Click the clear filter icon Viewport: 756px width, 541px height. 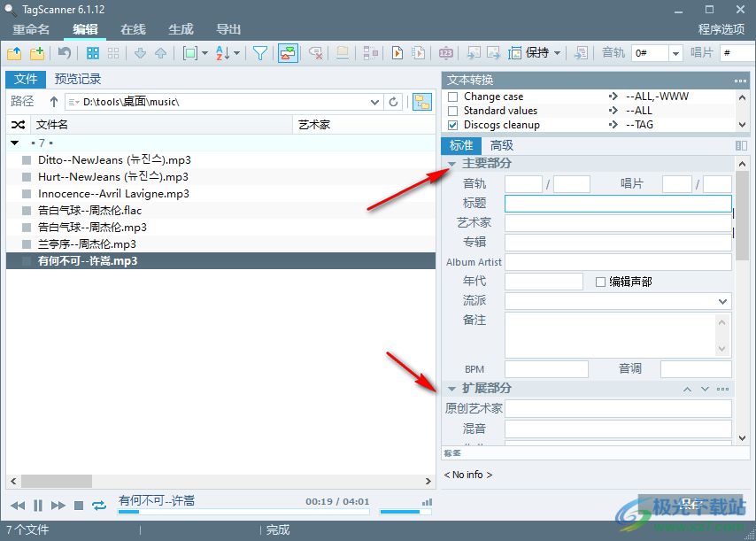pyautogui.click(x=316, y=53)
